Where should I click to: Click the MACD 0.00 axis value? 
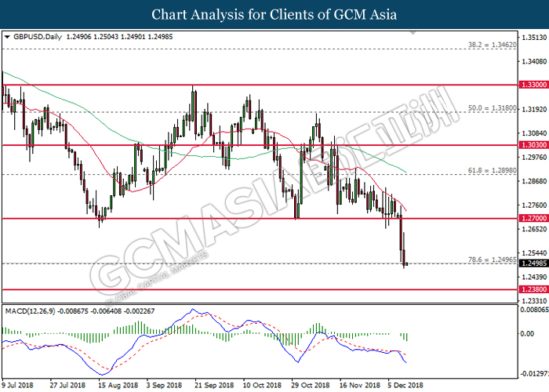coord(527,333)
